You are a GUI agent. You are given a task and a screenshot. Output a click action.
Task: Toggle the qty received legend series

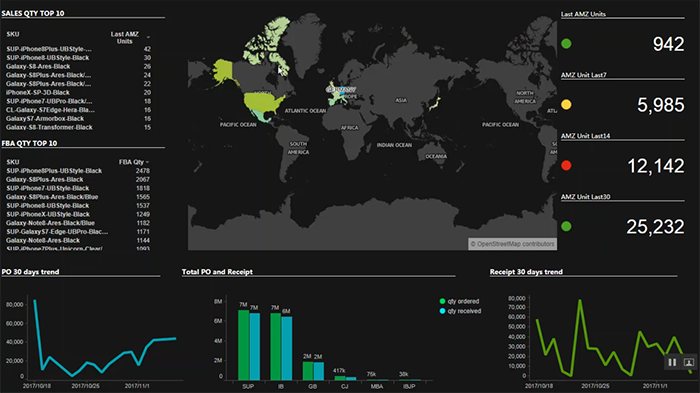[x=460, y=311]
